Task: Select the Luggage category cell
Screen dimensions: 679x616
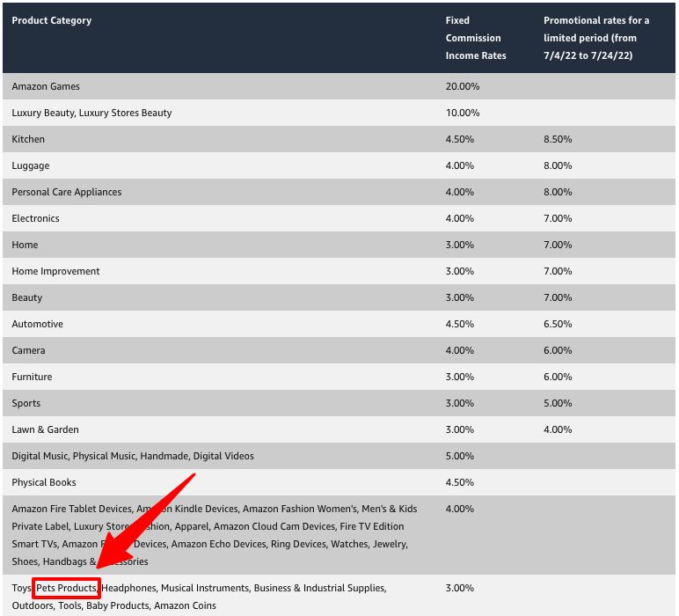Action: pyautogui.click(x=31, y=165)
